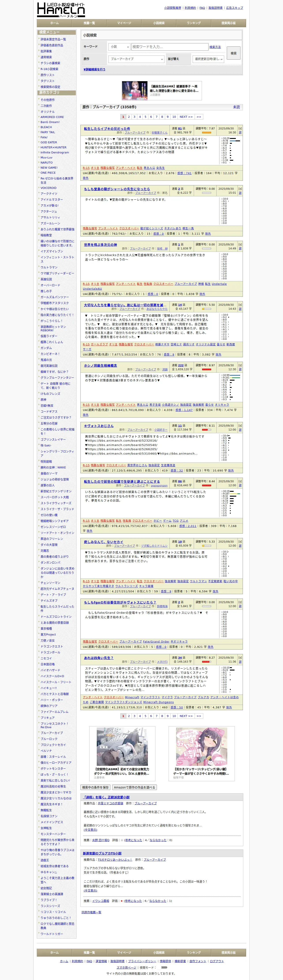Image resolution: width=283 pixels, height=980 pixels.
Task: Open novel title 転生したらイブキの兄だった件
Action: (107, 129)
